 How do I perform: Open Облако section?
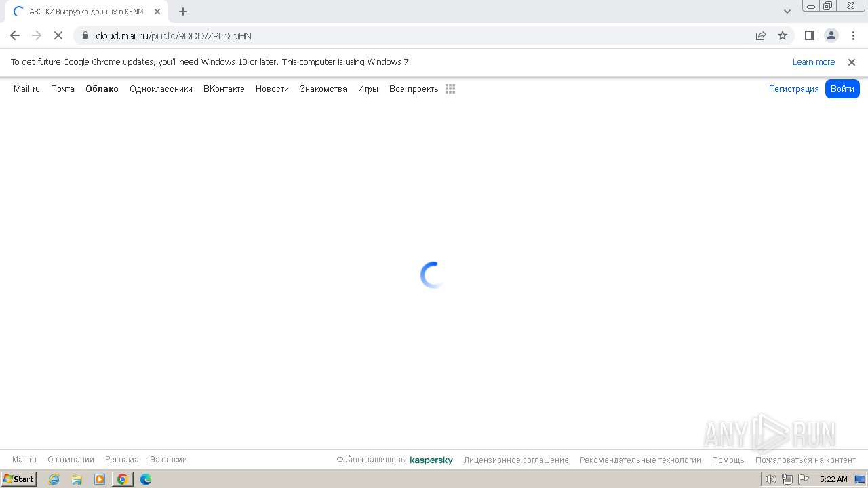click(x=102, y=89)
